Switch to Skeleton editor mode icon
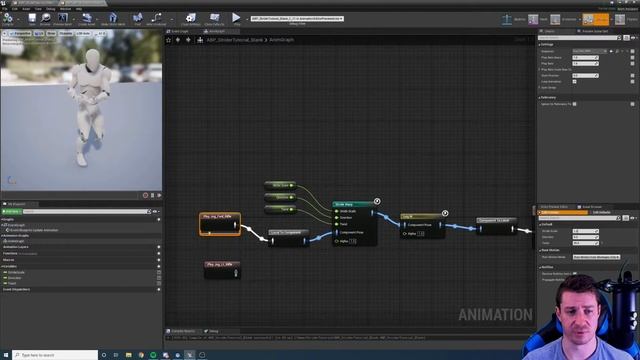The height and width of the screenshot is (360, 640). 507,19
